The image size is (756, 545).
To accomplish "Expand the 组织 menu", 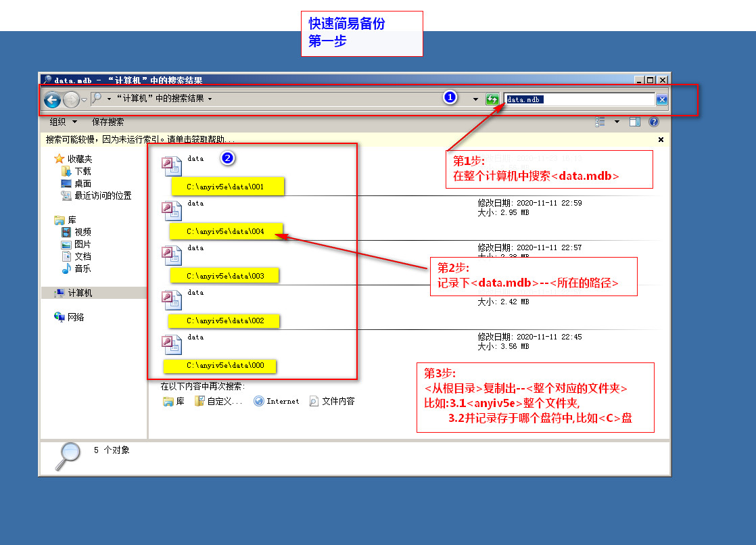I will pyautogui.click(x=63, y=122).
